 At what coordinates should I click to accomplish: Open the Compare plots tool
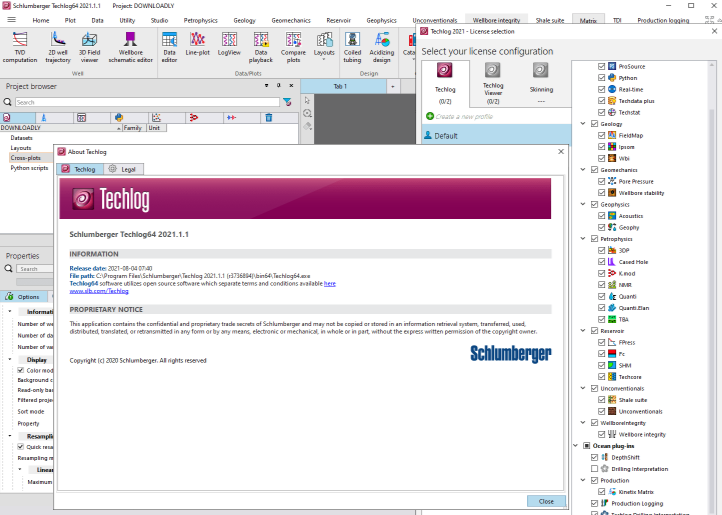(294, 46)
